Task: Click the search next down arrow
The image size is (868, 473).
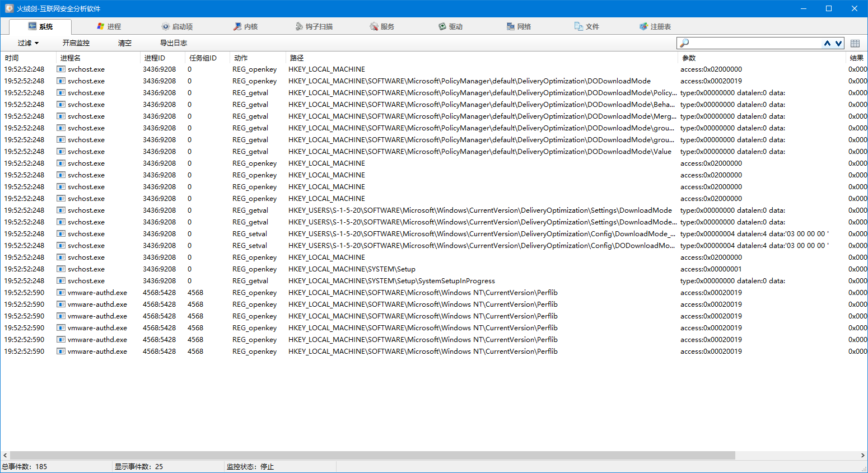Action: [x=838, y=43]
